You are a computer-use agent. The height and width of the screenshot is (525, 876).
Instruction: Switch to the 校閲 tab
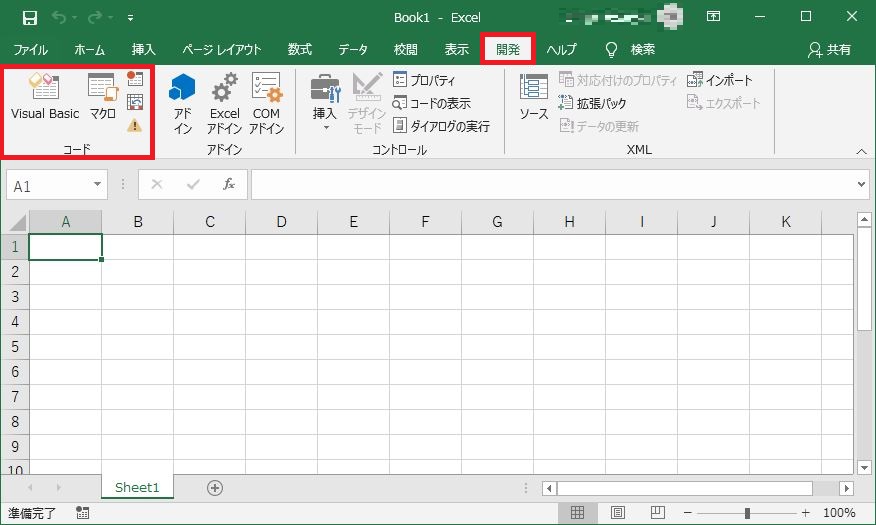coord(406,49)
